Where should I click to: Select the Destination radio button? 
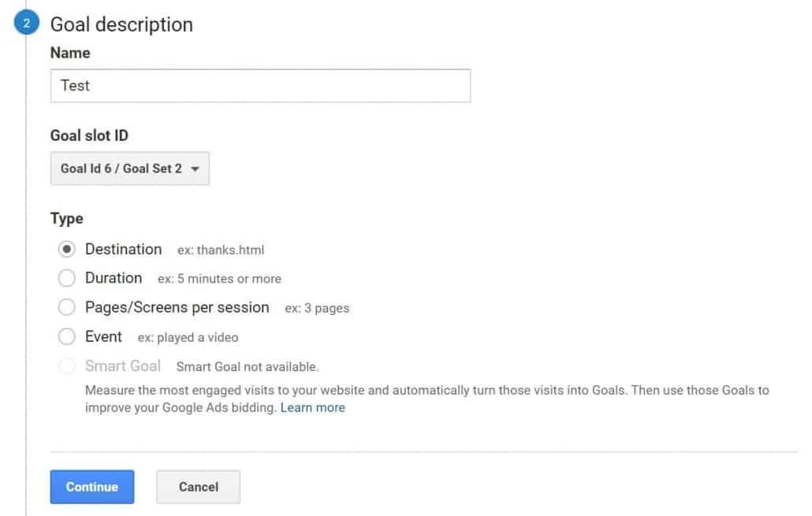68,250
